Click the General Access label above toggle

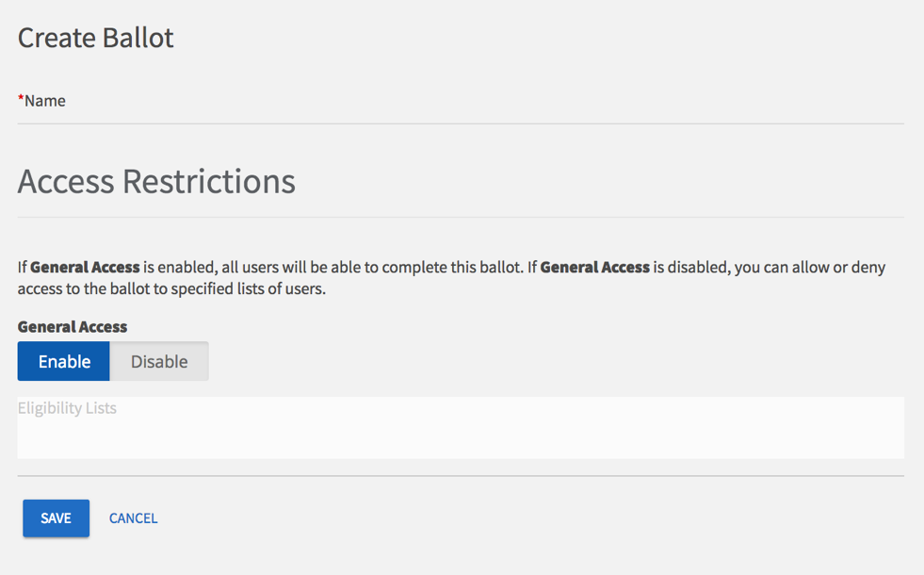pyautogui.click(x=73, y=327)
